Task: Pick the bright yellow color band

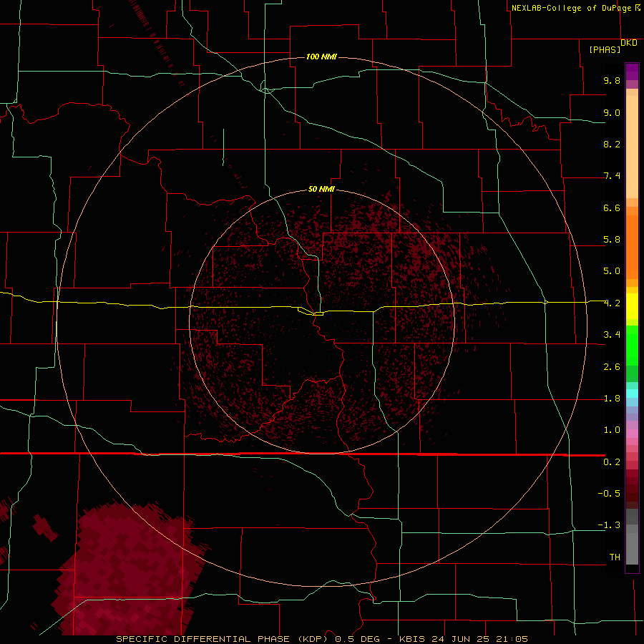Action: pos(632,306)
